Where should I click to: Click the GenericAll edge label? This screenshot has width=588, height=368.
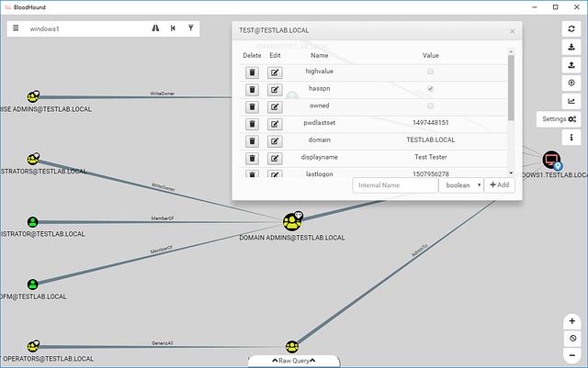tap(163, 343)
